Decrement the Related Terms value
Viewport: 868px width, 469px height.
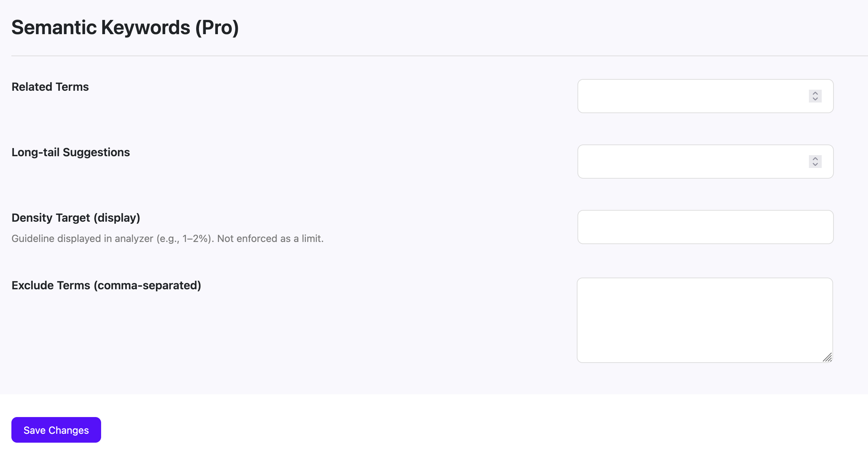coord(815,99)
